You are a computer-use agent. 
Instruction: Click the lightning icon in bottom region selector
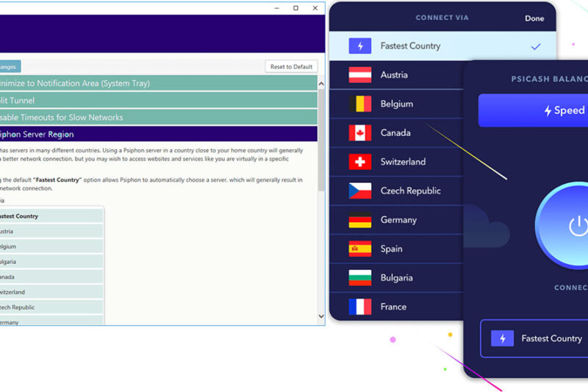pos(502,338)
